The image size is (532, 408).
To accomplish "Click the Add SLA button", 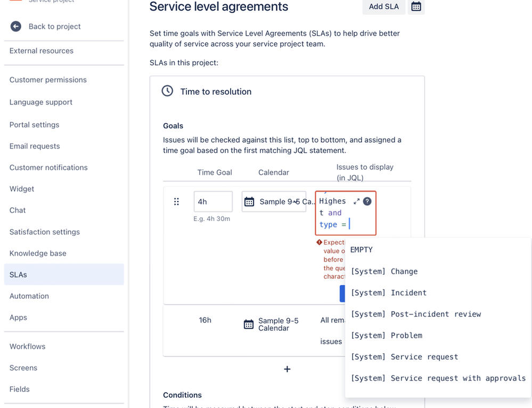I will pos(384,6).
